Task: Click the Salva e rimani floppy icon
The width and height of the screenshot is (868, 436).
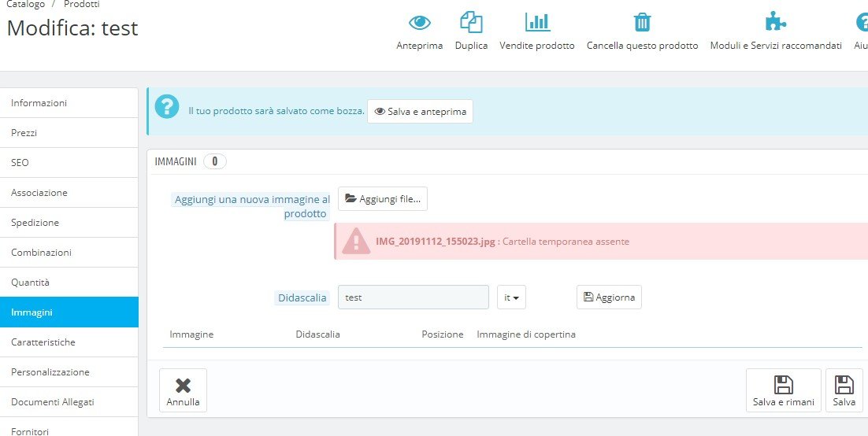Action: pos(783,385)
